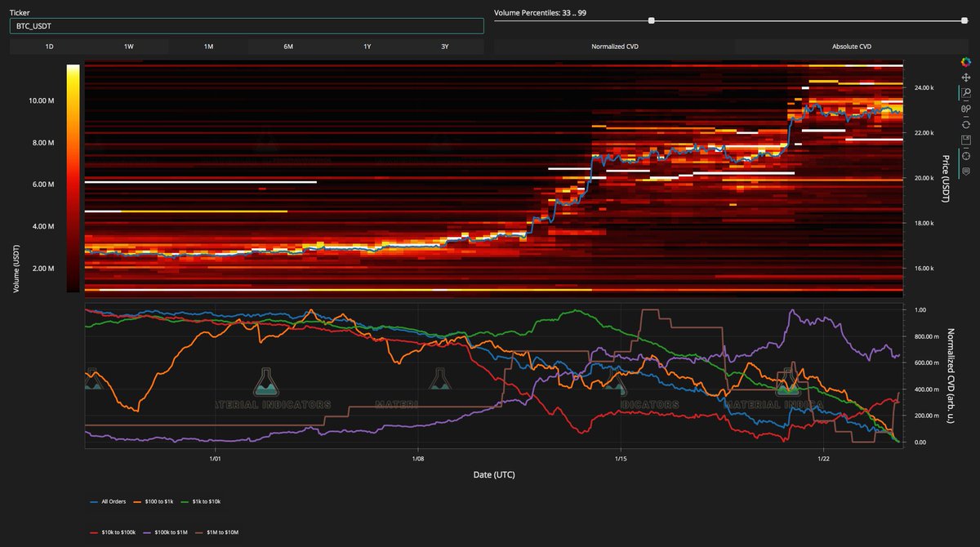
Task: Select the 3Y timeframe
Action: pos(444,47)
